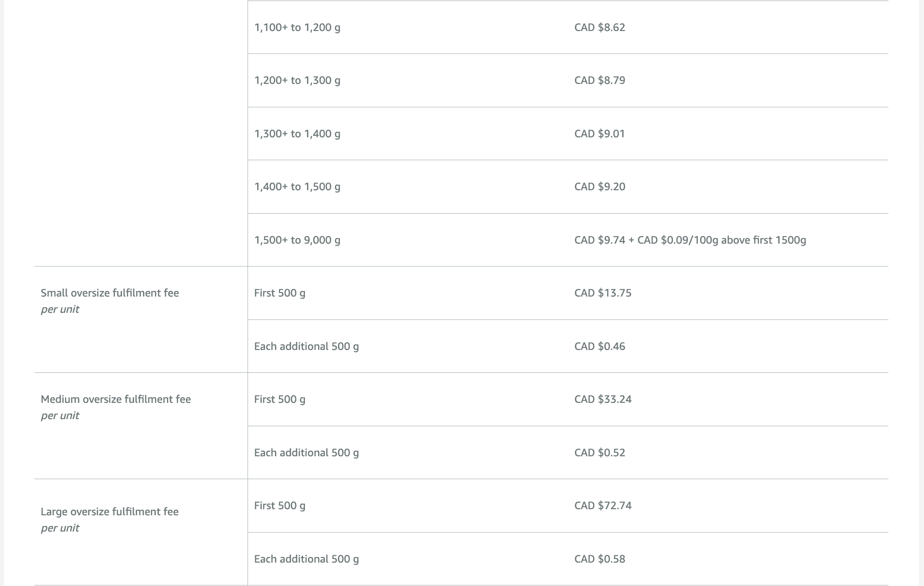Viewport: 924px width, 586px height.
Task: Select the CAD $72.74 large oversize fee
Action: pyautogui.click(x=603, y=506)
